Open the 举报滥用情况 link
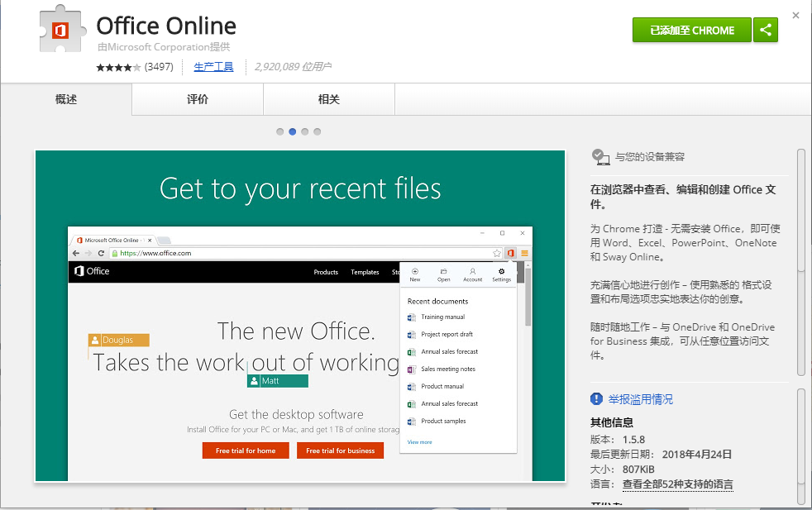Screen dimensions: 812x510 point(640,399)
